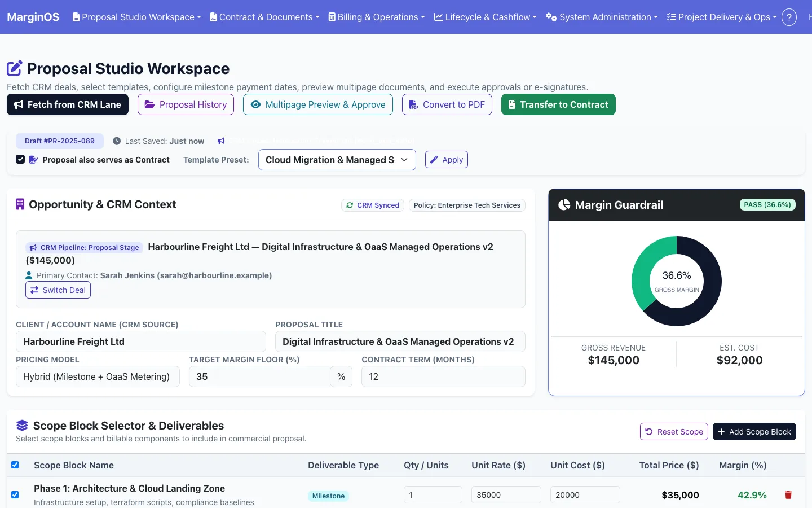Click the layers icon beside Scope Block Selector
The height and width of the screenshot is (508, 812).
click(22, 426)
